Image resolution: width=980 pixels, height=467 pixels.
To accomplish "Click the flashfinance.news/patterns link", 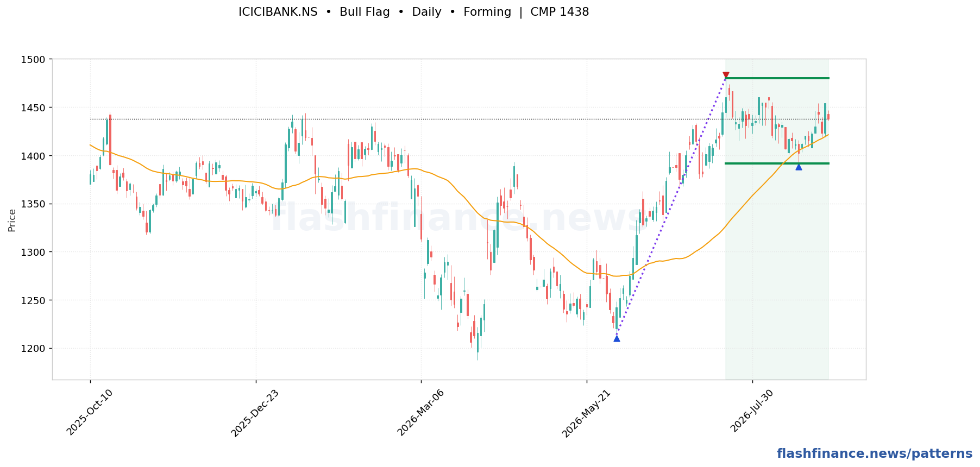I will click(x=875, y=454).
